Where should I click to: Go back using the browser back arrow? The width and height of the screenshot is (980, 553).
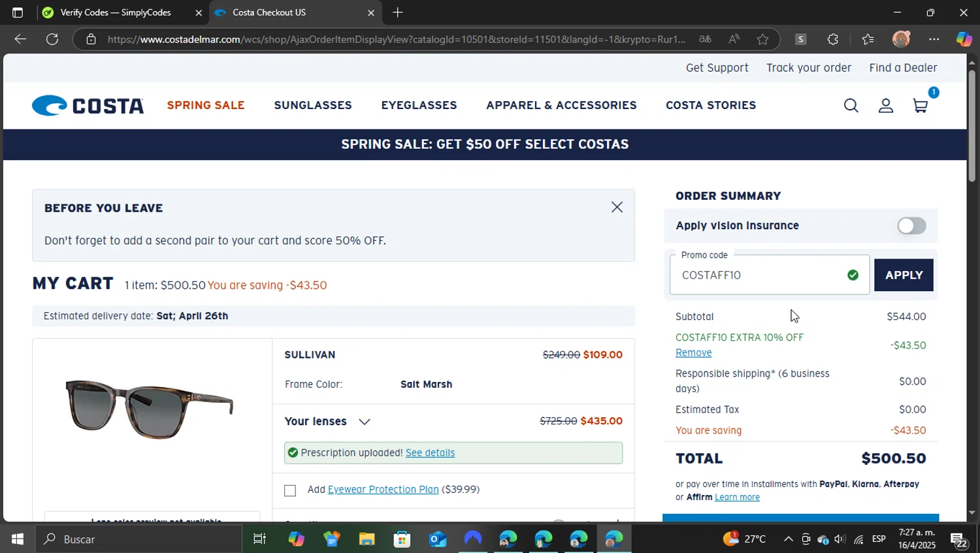20,39
